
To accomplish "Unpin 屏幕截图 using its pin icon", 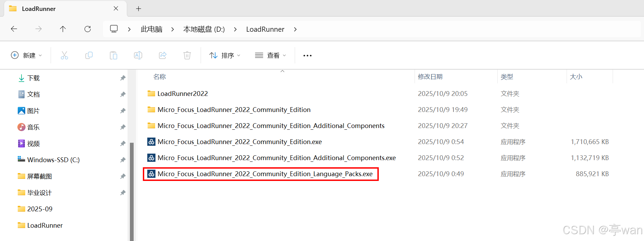I will 123,176.
